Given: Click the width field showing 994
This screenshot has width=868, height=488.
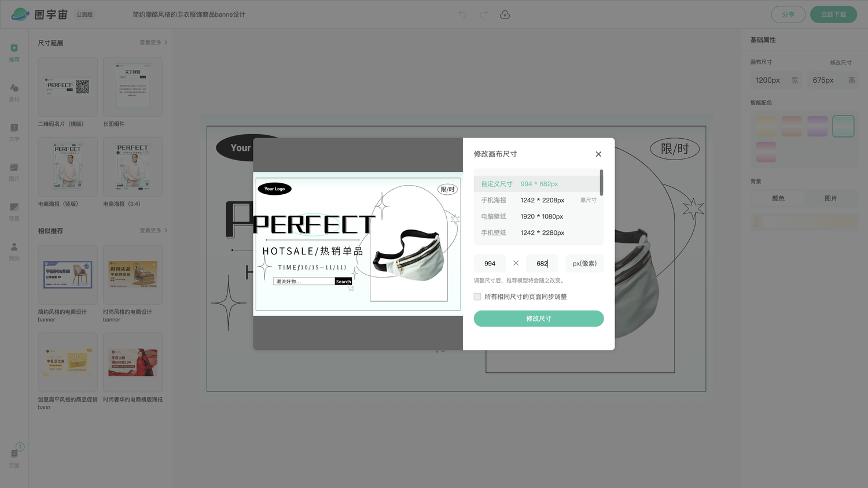Looking at the screenshot, I should [490, 264].
